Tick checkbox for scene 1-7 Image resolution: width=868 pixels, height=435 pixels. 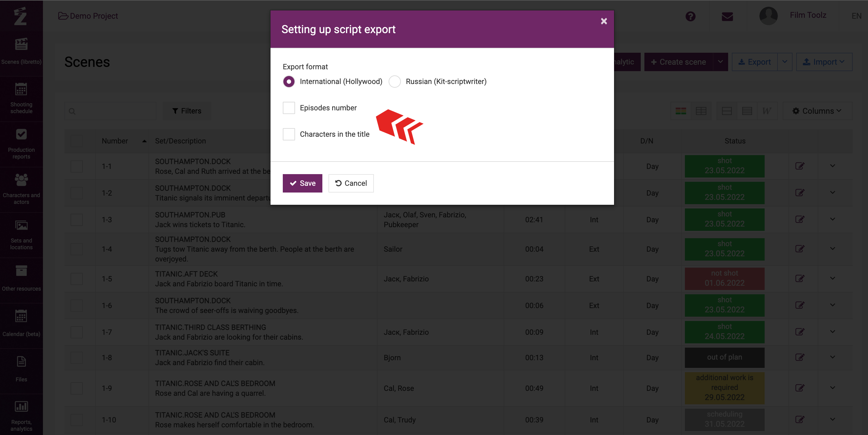(x=76, y=332)
